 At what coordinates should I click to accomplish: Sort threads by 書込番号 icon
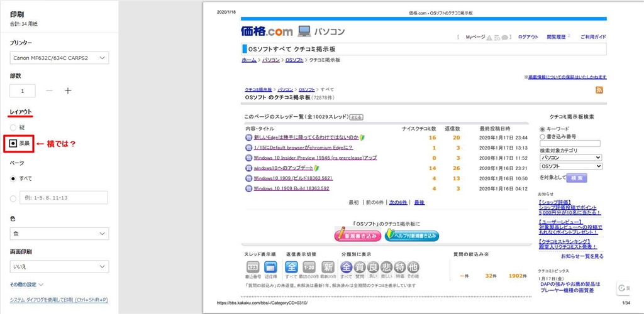(253, 268)
